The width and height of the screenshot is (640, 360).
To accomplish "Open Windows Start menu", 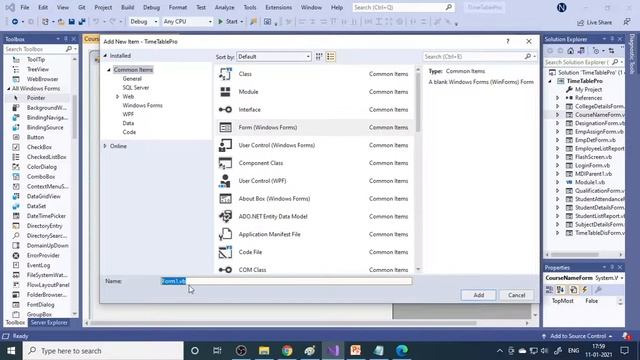I will 11,351.
